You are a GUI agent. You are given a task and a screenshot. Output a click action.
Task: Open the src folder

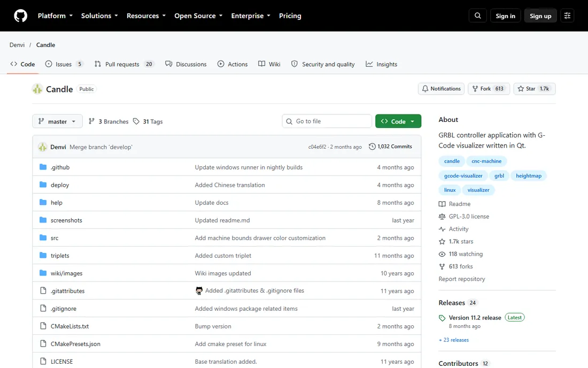(x=55, y=238)
